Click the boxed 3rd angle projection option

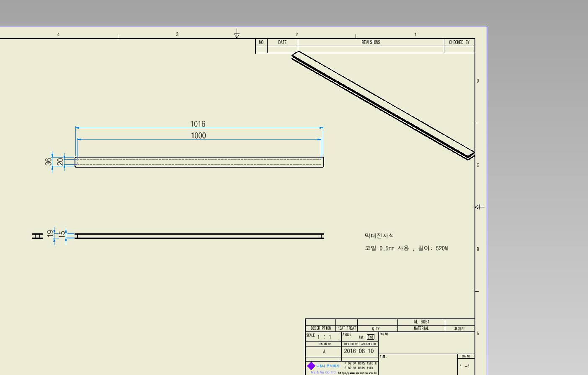(x=370, y=337)
